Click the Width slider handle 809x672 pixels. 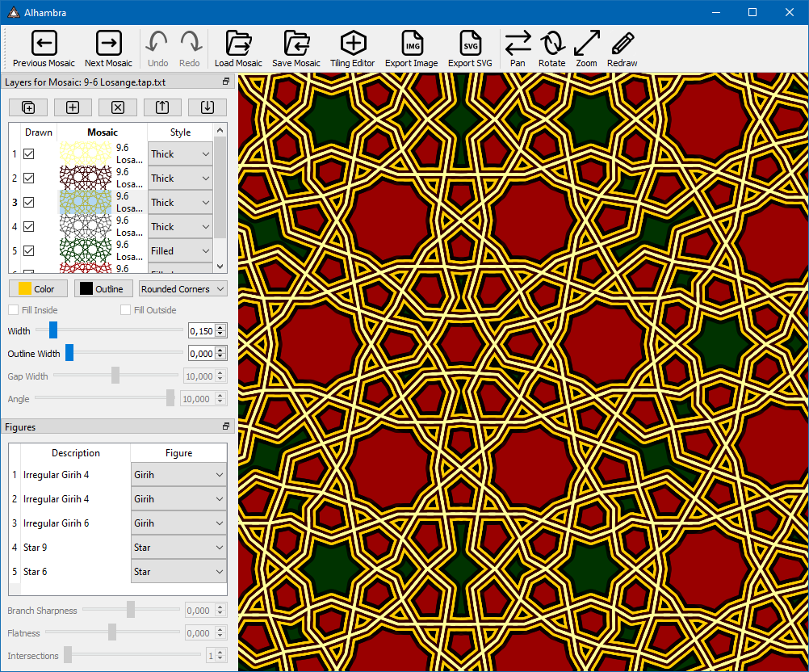(x=53, y=330)
